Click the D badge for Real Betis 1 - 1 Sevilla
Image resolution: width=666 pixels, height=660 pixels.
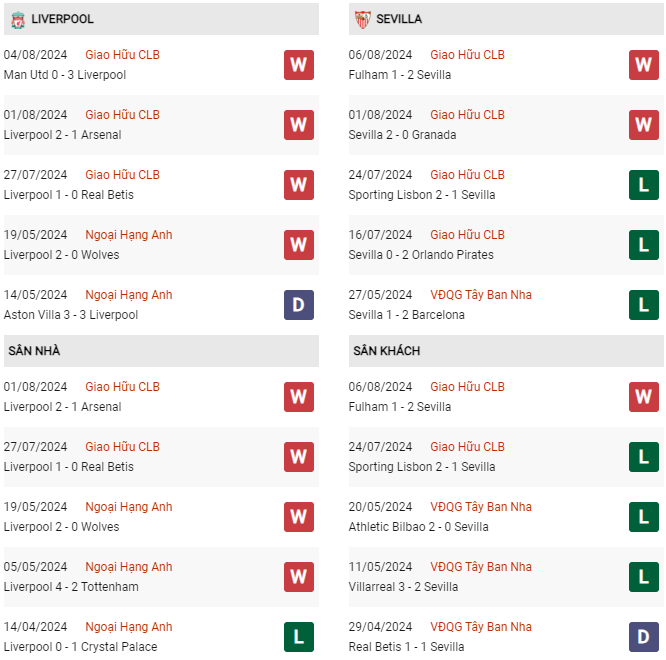pos(643,637)
